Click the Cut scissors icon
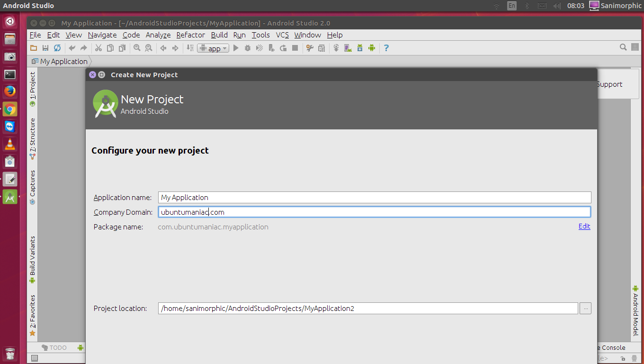This screenshot has height=364, width=644. [x=98, y=48]
